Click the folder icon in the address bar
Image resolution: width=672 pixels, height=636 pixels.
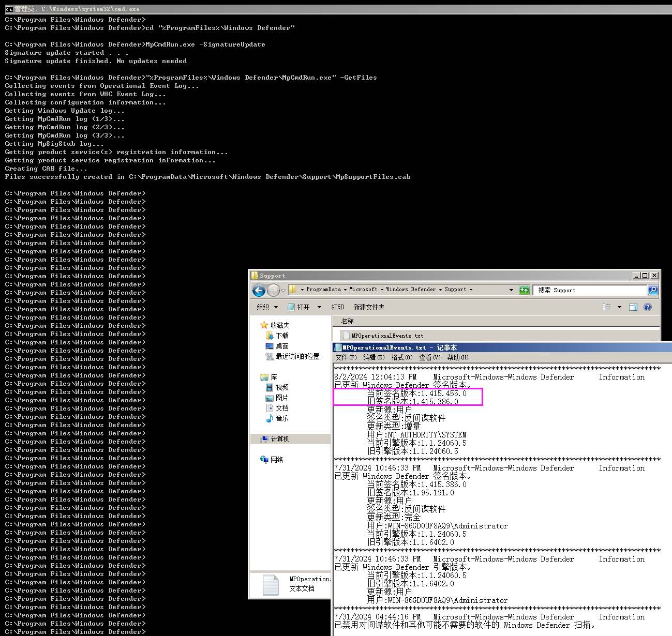(292, 290)
